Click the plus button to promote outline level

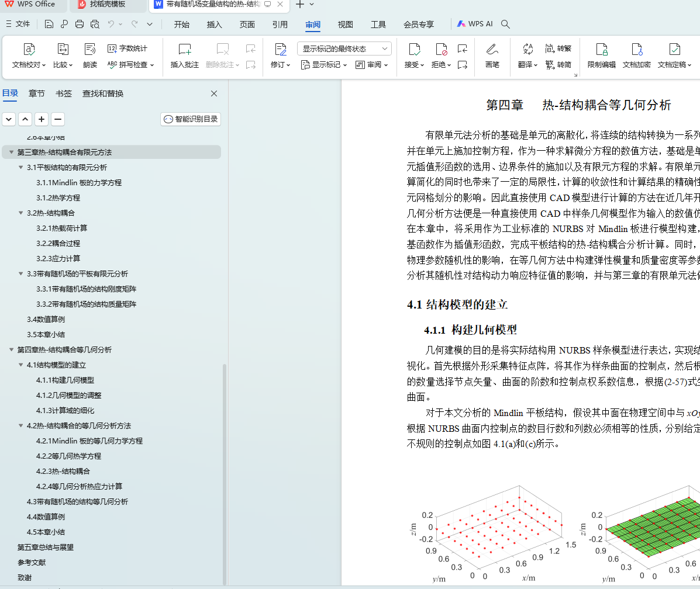[x=42, y=119]
